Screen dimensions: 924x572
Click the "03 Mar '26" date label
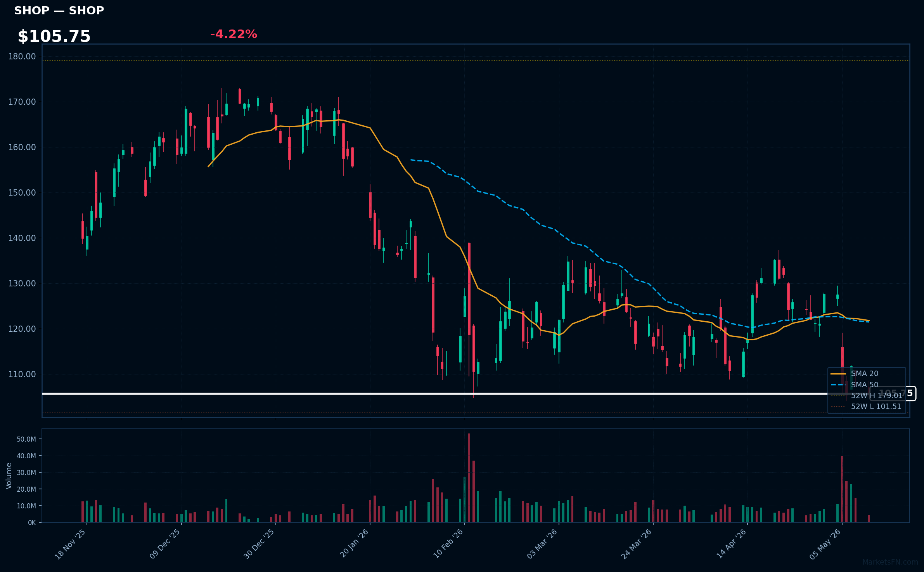pos(542,544)
